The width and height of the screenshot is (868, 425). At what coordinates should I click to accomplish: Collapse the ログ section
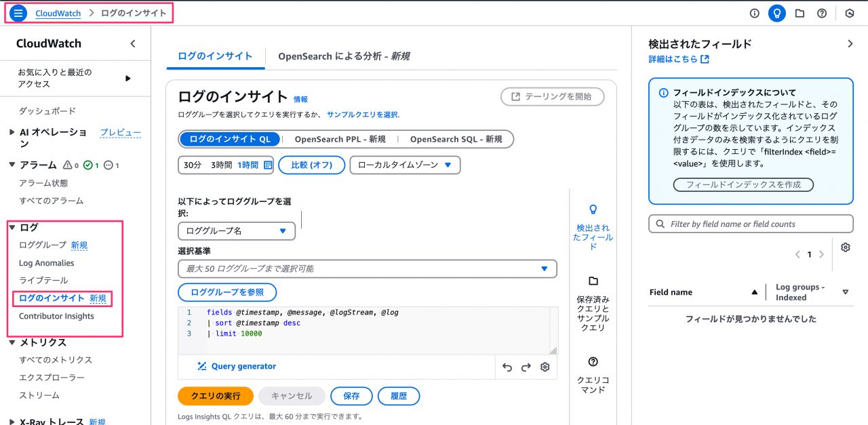[x=12, y=228]
